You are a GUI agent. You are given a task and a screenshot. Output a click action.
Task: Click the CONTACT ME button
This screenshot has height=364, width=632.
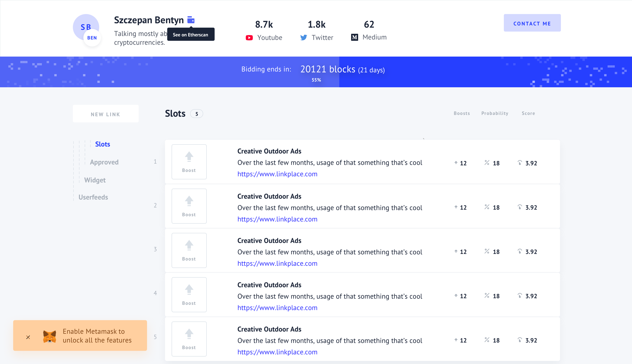(532, 23)
